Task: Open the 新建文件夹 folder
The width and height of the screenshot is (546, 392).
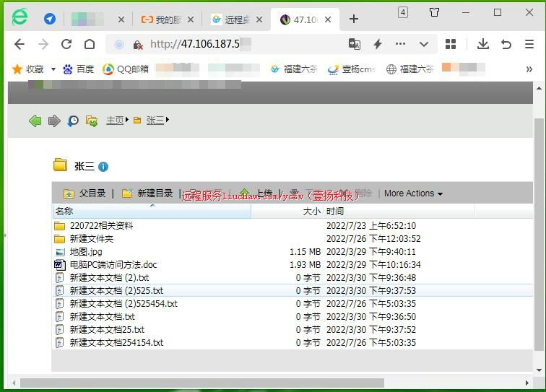Action: pyautogui.click(x=92, y=239)
